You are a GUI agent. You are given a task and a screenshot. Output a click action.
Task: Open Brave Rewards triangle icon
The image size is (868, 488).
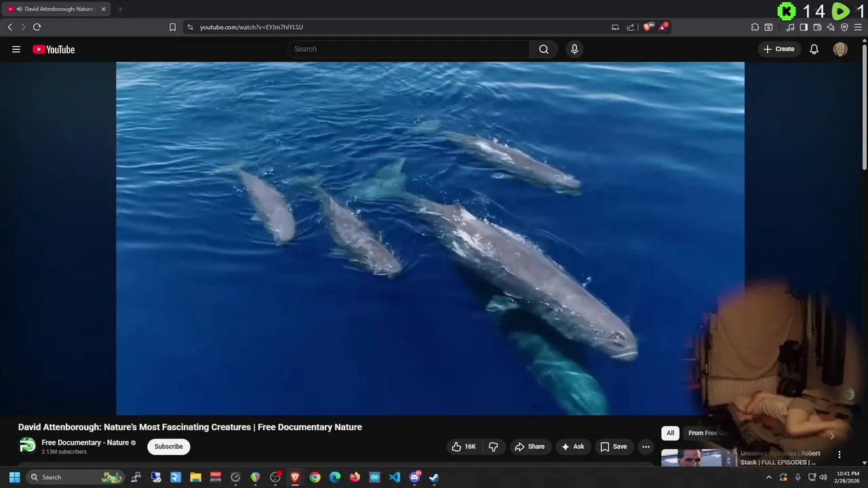(x=663, y=27)
